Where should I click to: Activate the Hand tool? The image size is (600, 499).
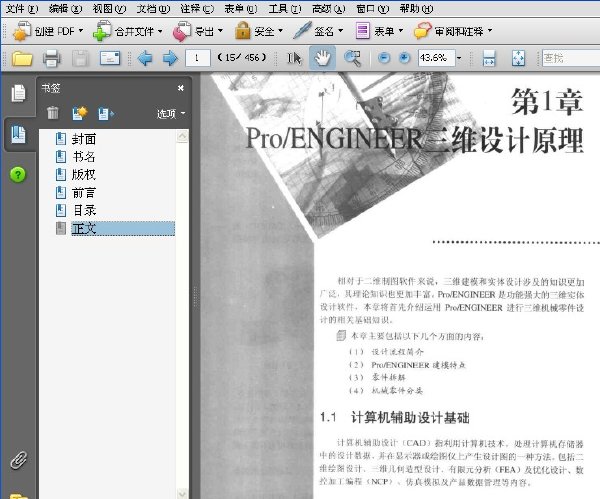322,58
